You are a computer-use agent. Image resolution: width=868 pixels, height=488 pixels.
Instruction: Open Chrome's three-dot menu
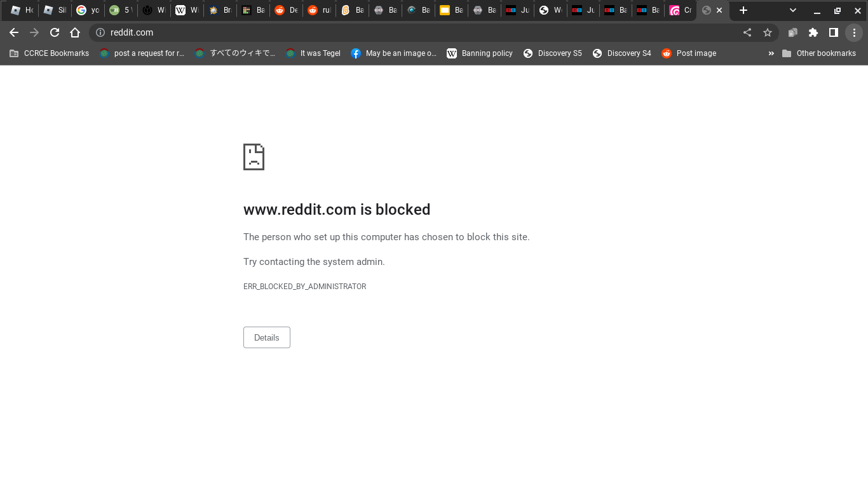(854, 32)
